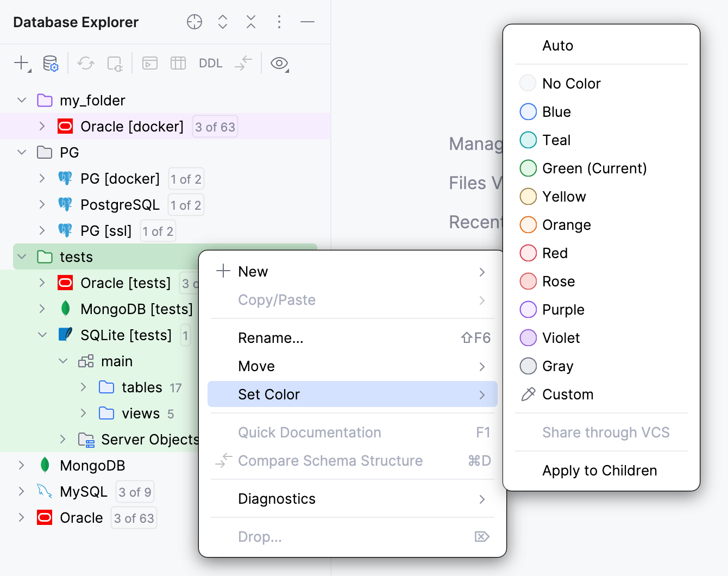Collapse the PG folder node
Viewport: 728px width, 576px height.
point(22,152)
